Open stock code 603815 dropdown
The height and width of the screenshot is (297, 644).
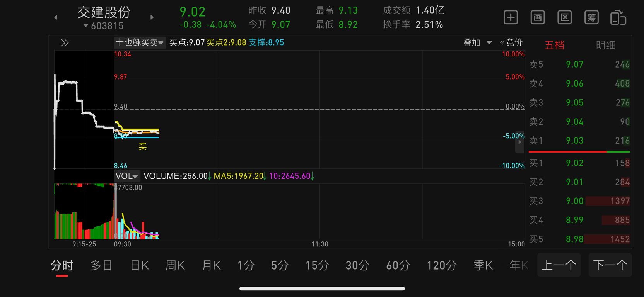103,26
